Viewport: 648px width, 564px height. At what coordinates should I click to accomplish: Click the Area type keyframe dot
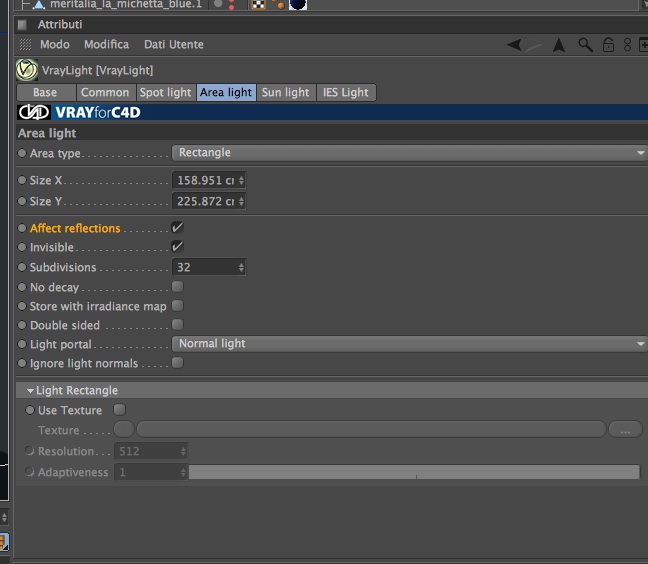(22, 153)
